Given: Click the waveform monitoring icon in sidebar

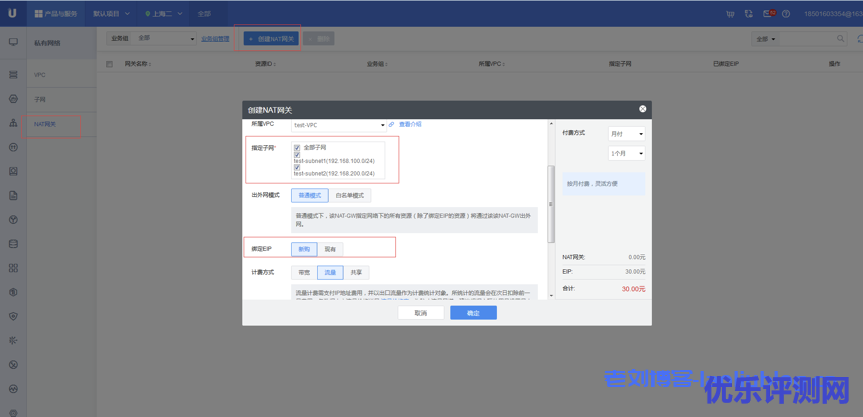Looking at the screenshot, I should (13, 389).
